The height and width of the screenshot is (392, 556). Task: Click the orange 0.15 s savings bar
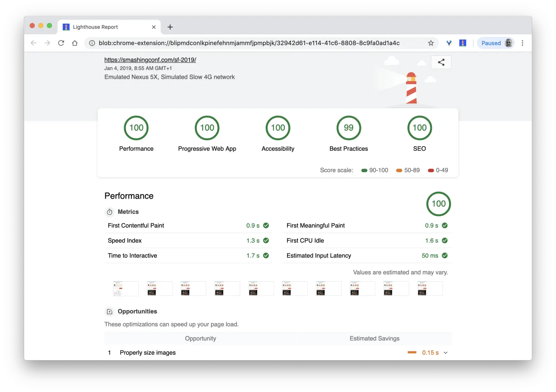(412, 352)
